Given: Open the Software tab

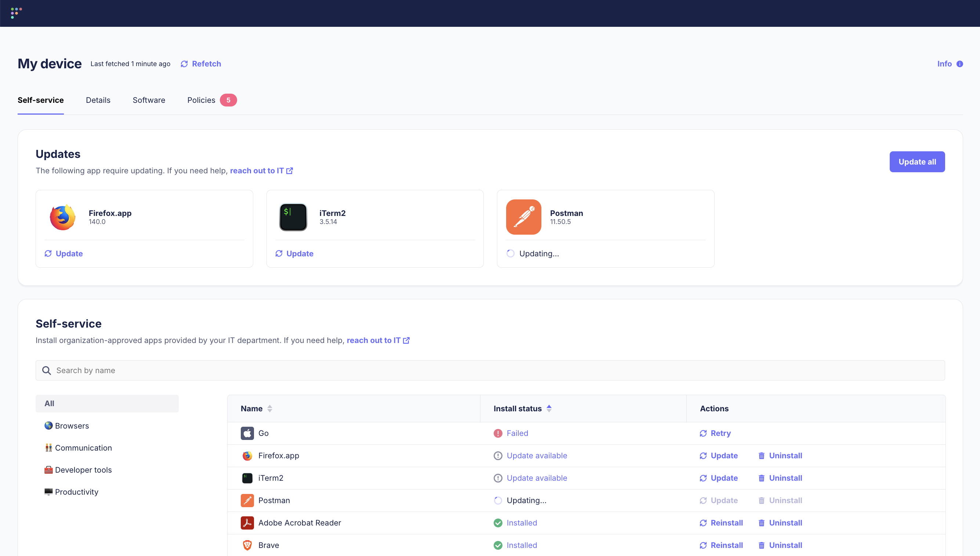Looking at the screenshot, I should coord(149,100).
